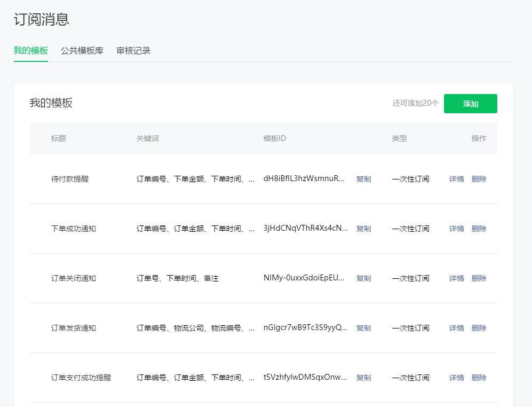The image size is (532, 407).
Task: Select the 订单关闭通知 title cell
Action: 74,278
